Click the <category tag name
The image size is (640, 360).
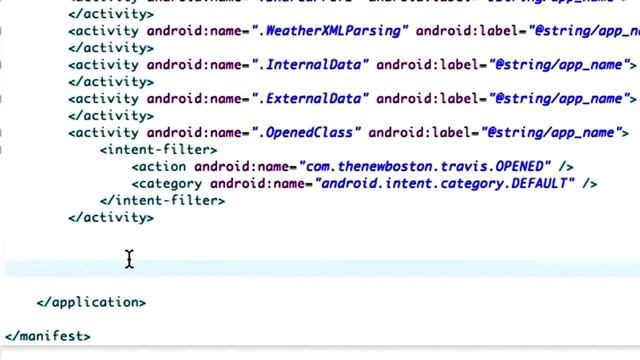(167, 184)
